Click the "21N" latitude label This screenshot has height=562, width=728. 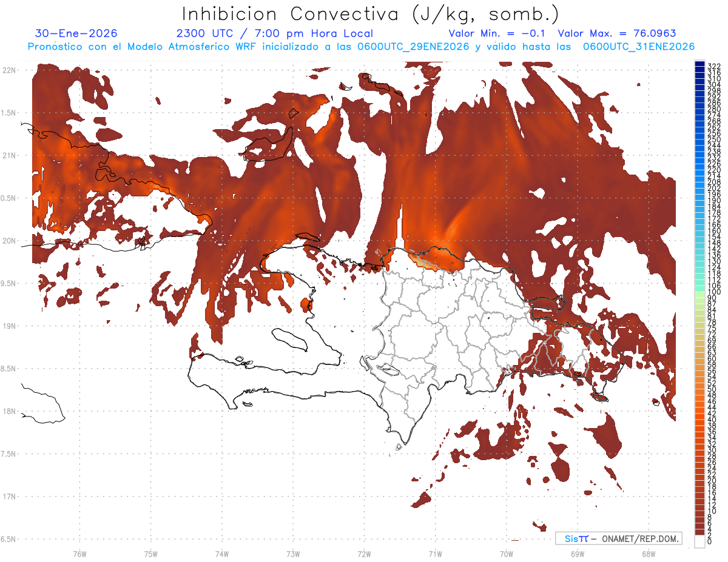coord(8,156)
